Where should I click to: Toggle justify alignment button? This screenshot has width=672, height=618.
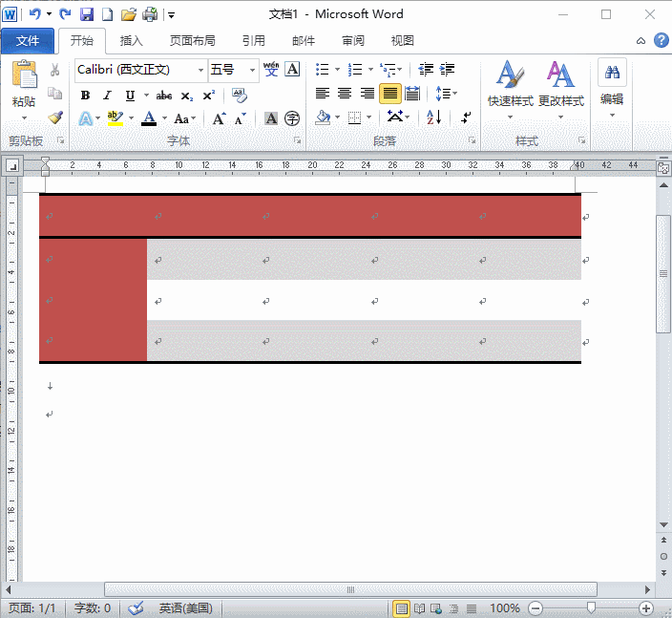point(389,94)
